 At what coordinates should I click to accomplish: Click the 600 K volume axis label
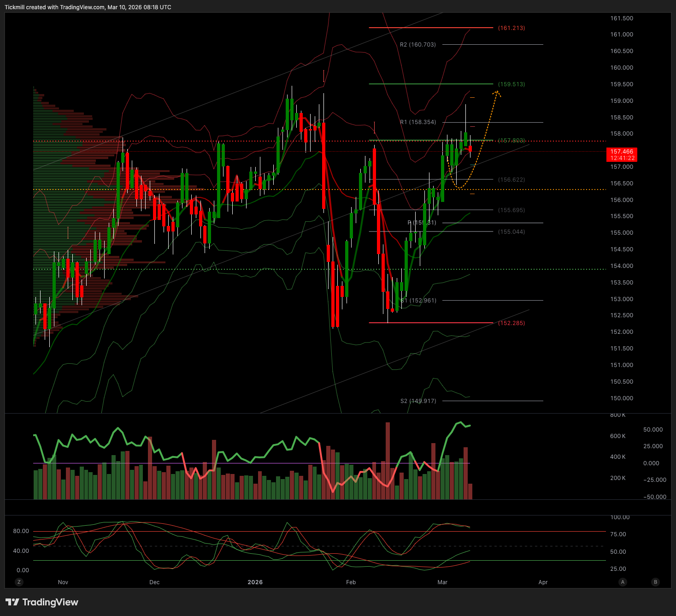click(618, 436)
